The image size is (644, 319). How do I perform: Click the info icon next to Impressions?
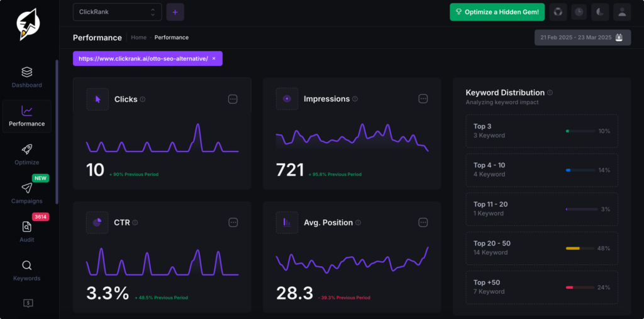[x=355, y=99]
